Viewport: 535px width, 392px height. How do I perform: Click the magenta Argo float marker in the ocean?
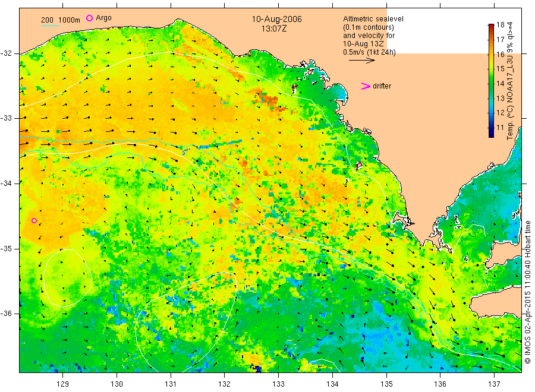pyautogui.click(x=34, y=220)
